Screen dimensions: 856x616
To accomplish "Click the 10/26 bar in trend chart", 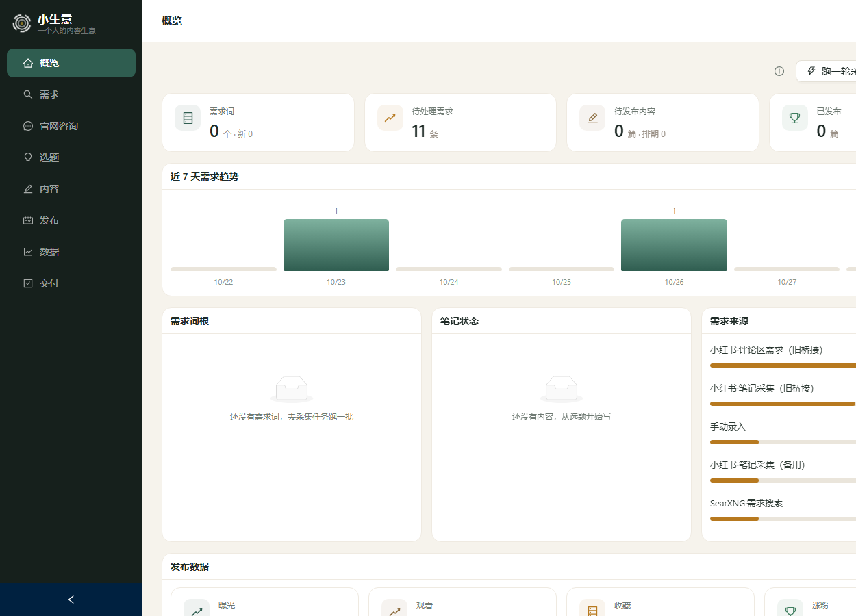I will click(674, 245).
